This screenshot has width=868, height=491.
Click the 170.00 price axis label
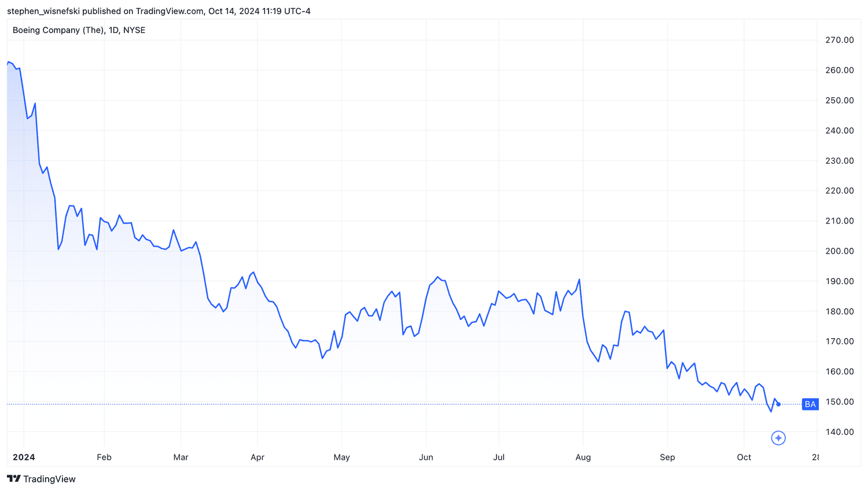pos(839,341)
